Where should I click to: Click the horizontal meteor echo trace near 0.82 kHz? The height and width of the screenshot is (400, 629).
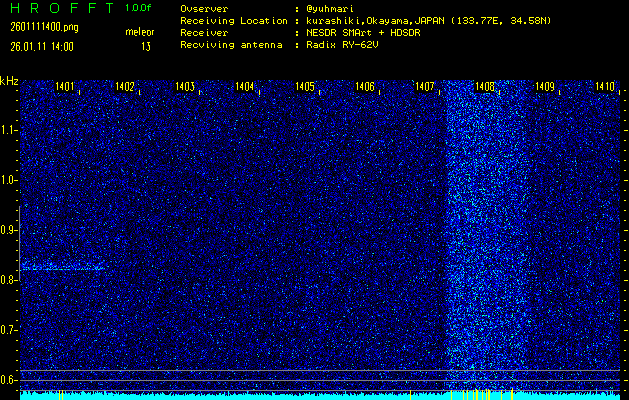[x=63, y=268]
